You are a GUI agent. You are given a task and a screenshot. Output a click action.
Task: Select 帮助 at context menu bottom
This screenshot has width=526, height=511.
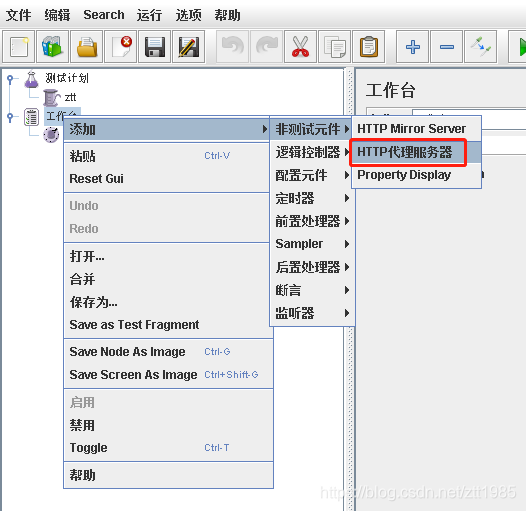pos(168,475)
